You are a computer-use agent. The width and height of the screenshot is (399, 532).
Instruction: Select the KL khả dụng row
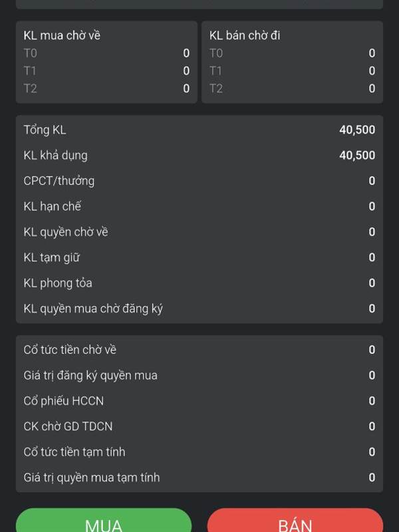coord(199,156)
